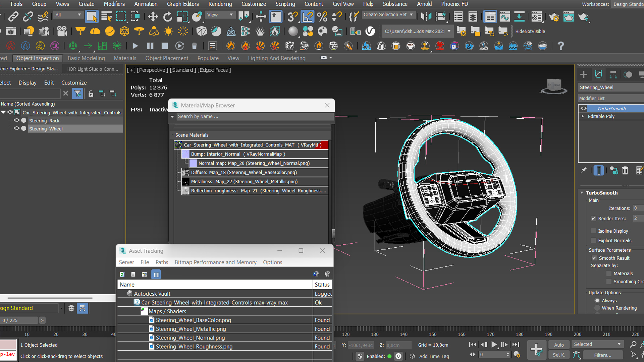Toggle Smooth Result checkbox
The width and height of the screenshot is (644, 362).
594,258
